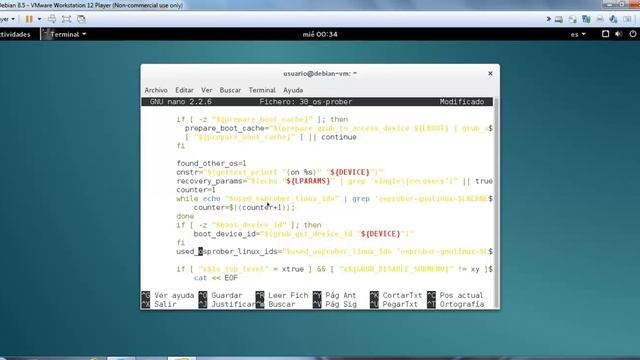Click the Unity mode icon in VMware toolbar
The width and height of the screenshot is (640, 360).
pyautogui.click(x=82, y=19)
